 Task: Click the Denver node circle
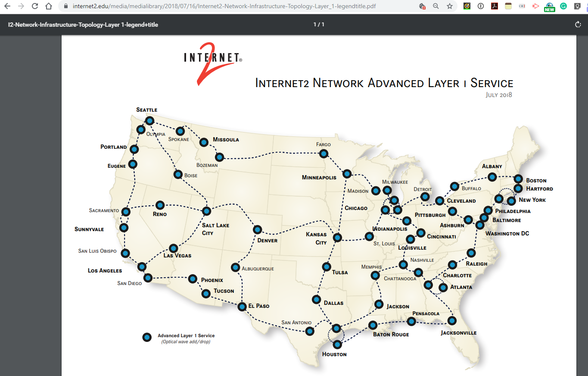(x=258, y=229)
